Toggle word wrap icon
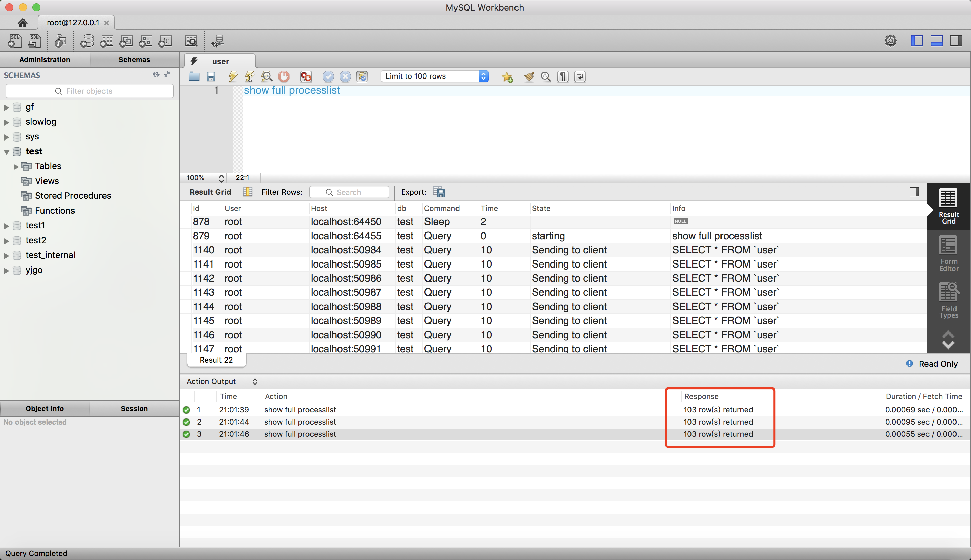This screenshot has width=971, height=560. [x=580, y=76]
